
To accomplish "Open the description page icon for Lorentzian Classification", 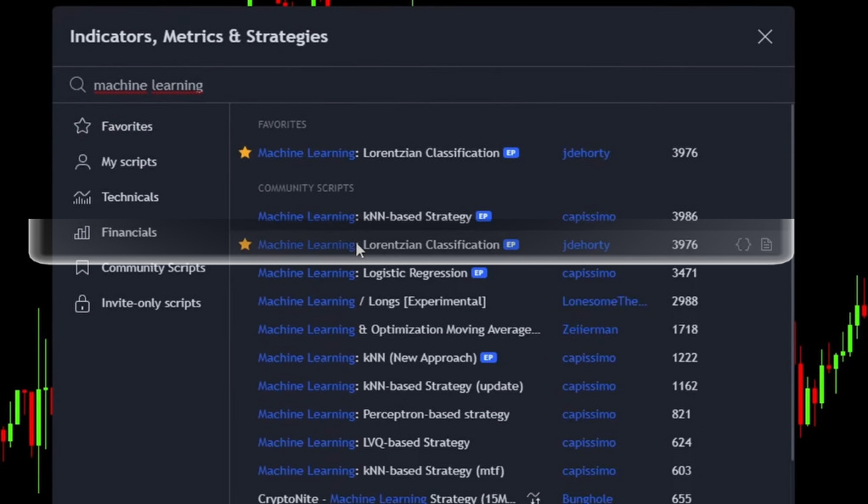I will pyautogui.click(x=766, y=244).
